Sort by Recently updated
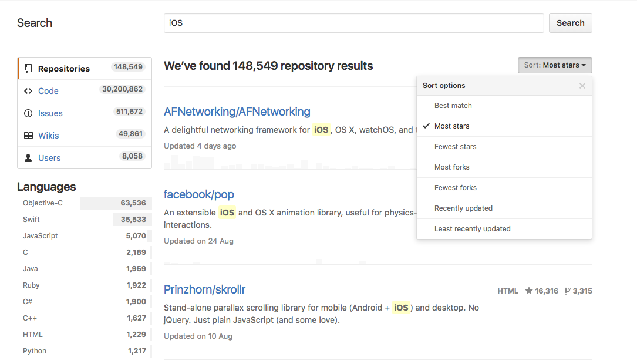Image resolution: width=637 pixels, height=364 pixels. tap(504, 208)
